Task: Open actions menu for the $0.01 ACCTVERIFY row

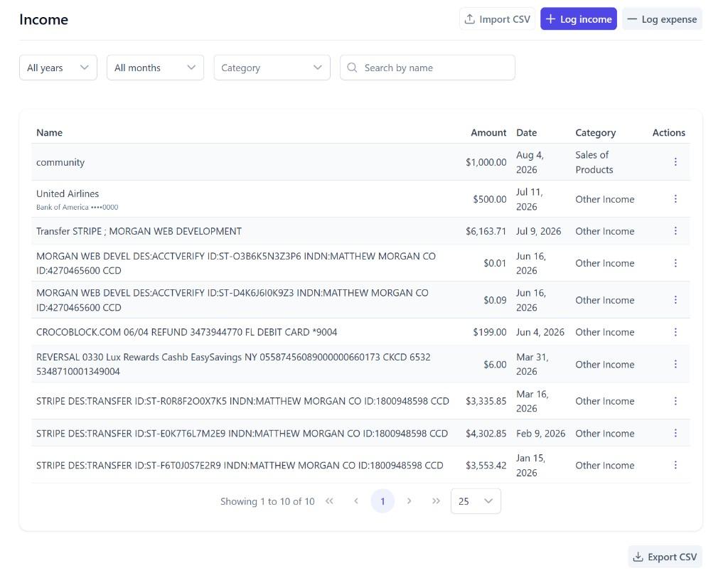Action: [675, 263]
